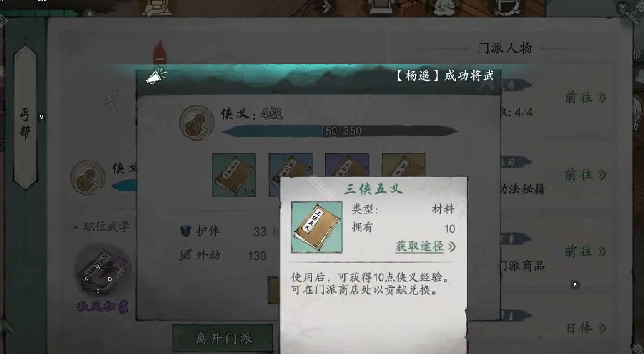Image resolution: width=644 pixels, height=354 pixels.
Task: Select the 门派人物 header tab
Action: coord(504,48)
